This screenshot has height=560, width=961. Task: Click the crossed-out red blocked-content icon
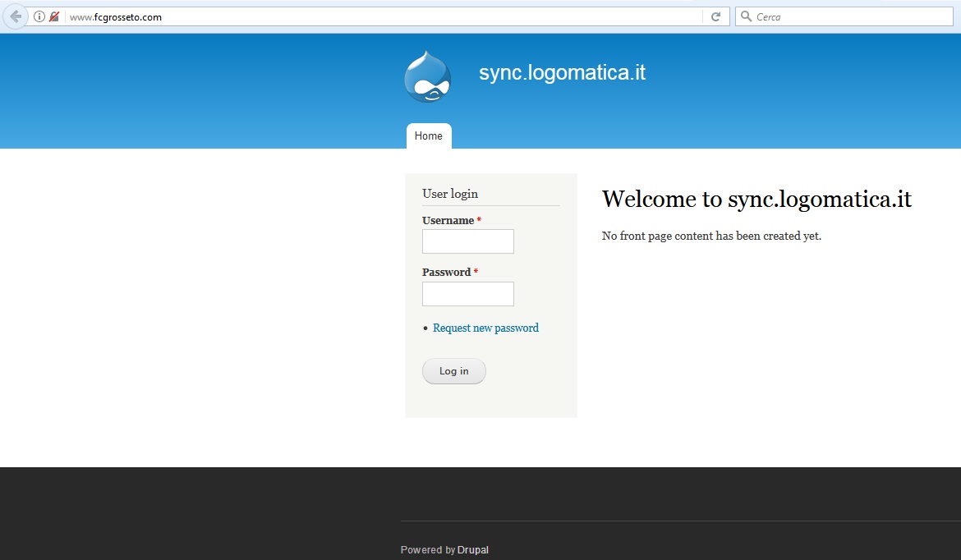[x=54, y=16]
